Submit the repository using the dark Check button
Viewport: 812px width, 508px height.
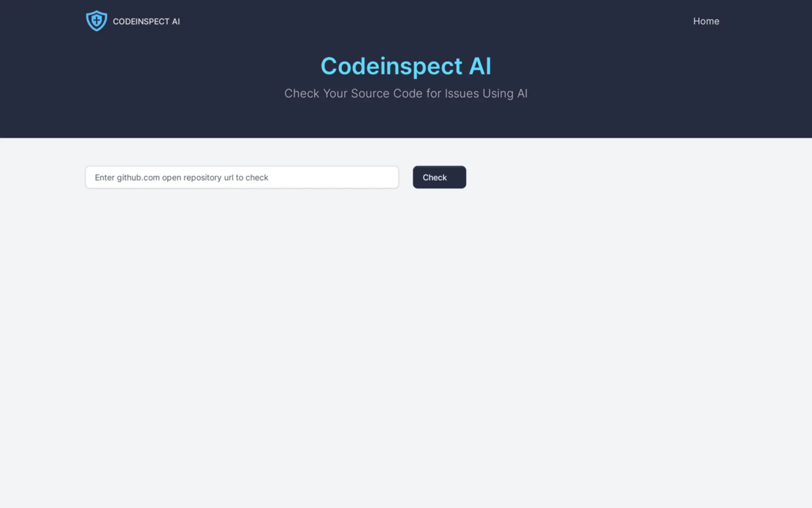click(439, 177)
